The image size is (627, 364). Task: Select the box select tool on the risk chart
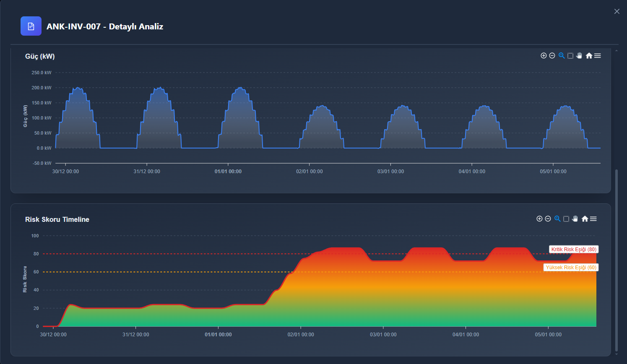click(x=566, y=218)
